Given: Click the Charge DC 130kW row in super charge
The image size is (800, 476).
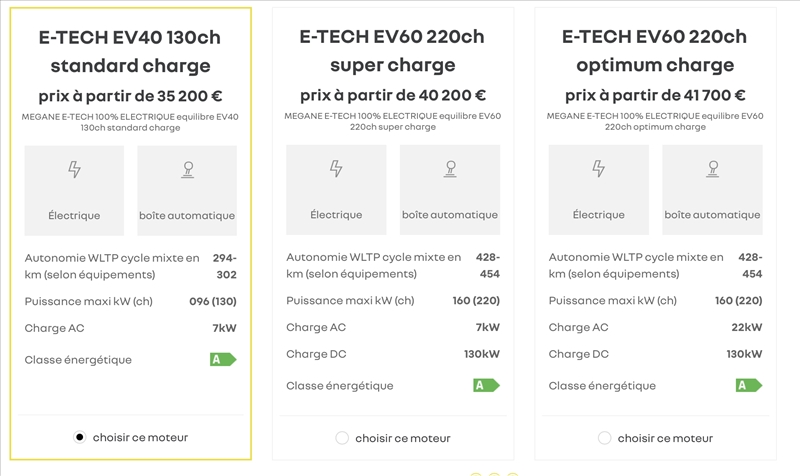Looking at the screenshot, I should point(392,354).
